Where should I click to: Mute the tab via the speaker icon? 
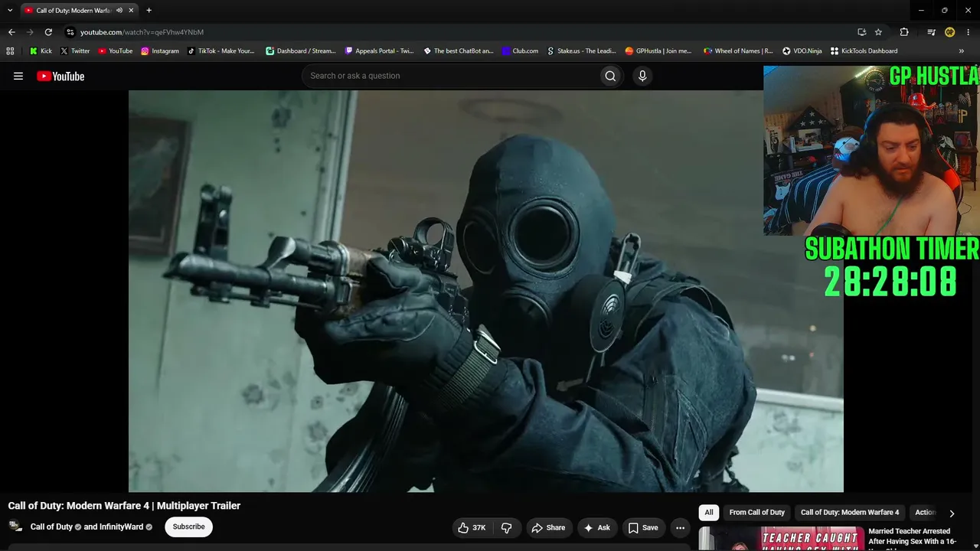coord(119,11)
